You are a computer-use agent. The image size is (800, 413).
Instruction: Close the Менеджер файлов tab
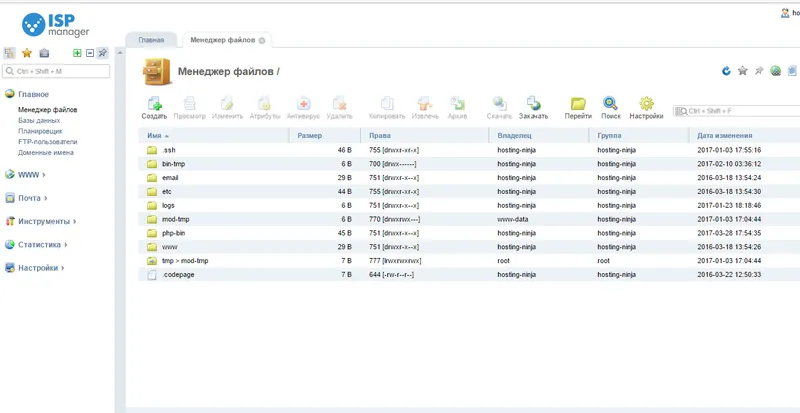coord(262,40)
